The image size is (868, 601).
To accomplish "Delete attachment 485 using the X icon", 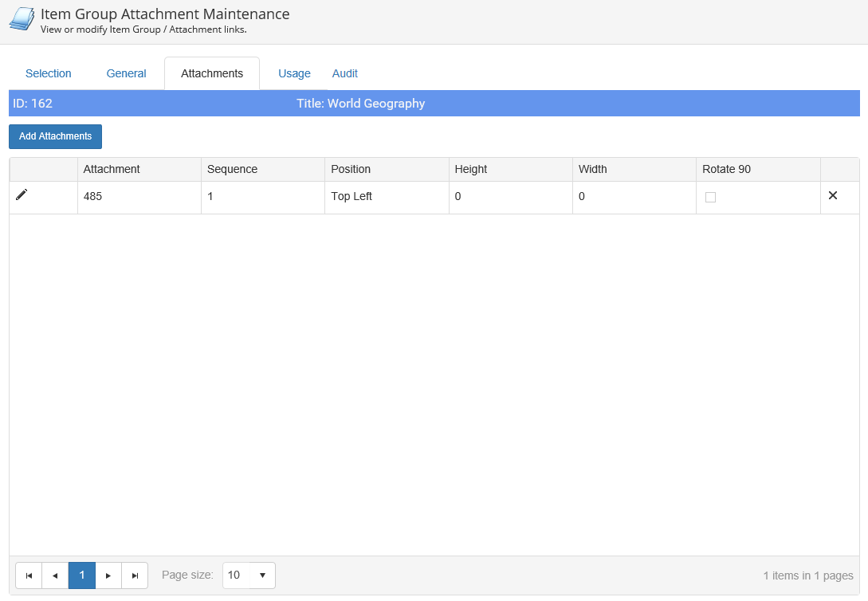I will point(833,196).
